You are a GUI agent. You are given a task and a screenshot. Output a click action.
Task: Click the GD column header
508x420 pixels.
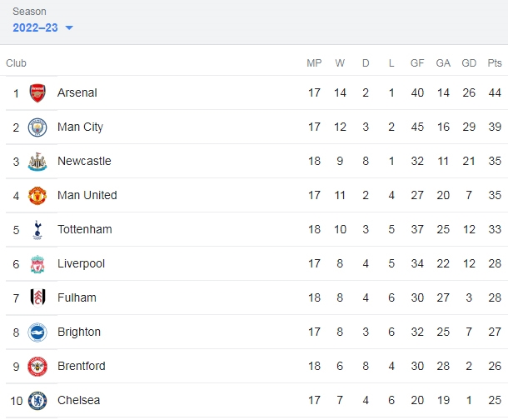pyautogui.click(x=469, y=62)
